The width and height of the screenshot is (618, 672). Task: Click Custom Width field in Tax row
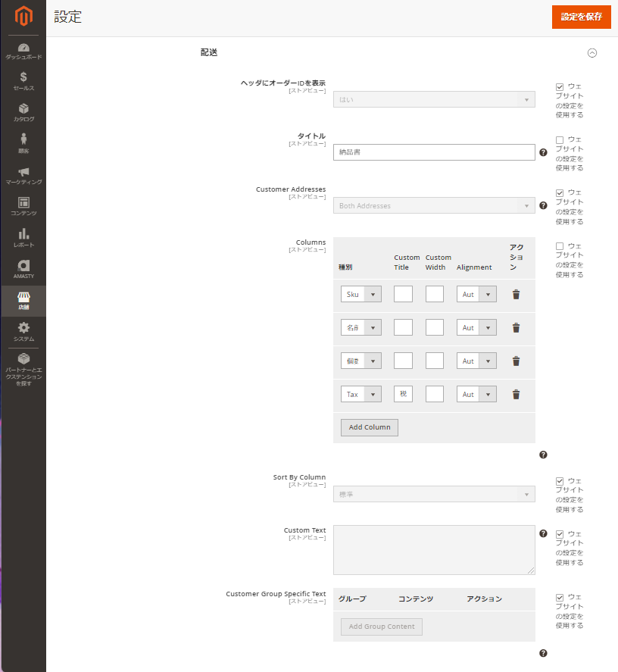pos(435,394)
